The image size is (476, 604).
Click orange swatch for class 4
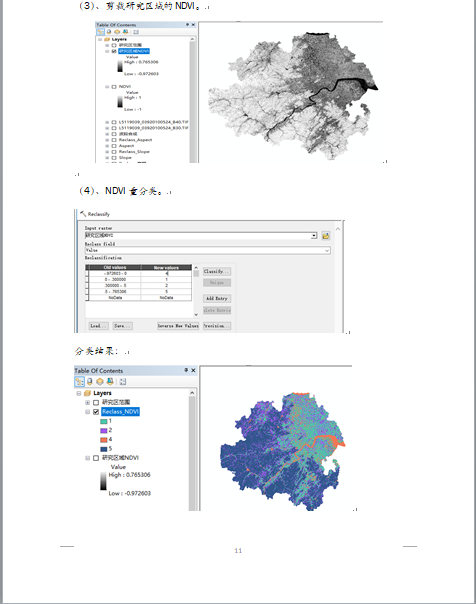(104, 440)
